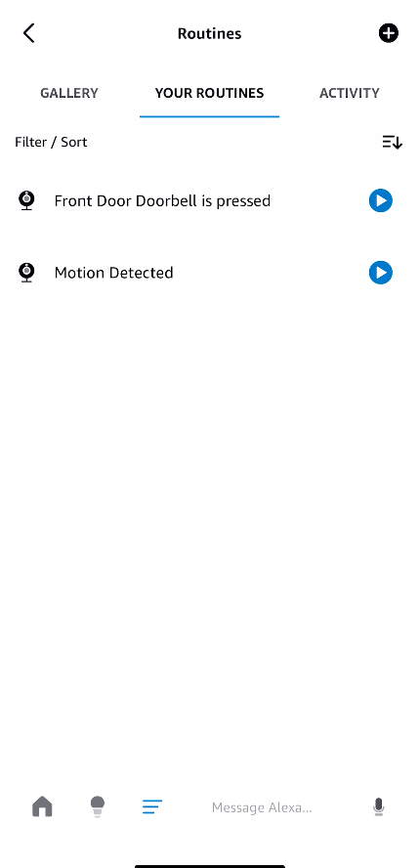The height and width of the screenshot is (868, 420).
Task: Open Filter / Sort options
Action: pyautogui.click(x=51, y=143)
